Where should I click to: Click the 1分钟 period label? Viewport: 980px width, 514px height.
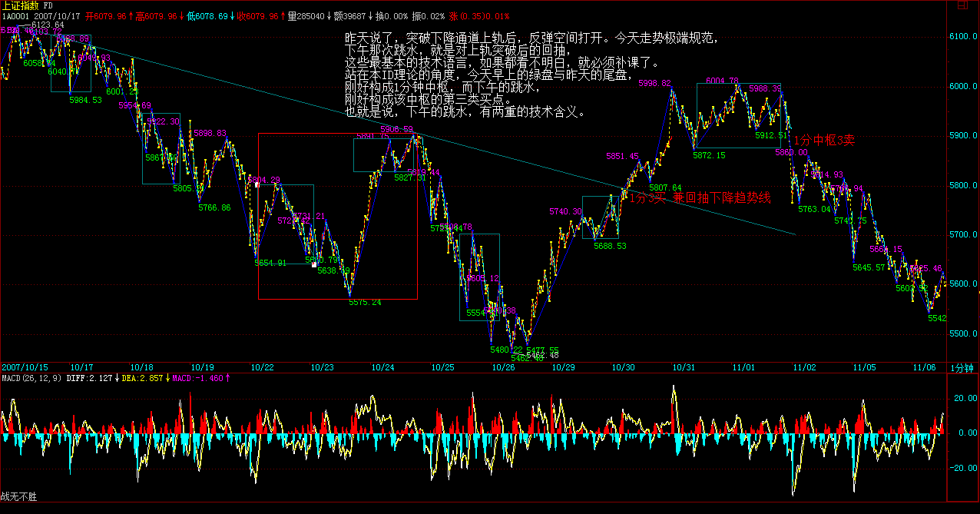point(964,368)
